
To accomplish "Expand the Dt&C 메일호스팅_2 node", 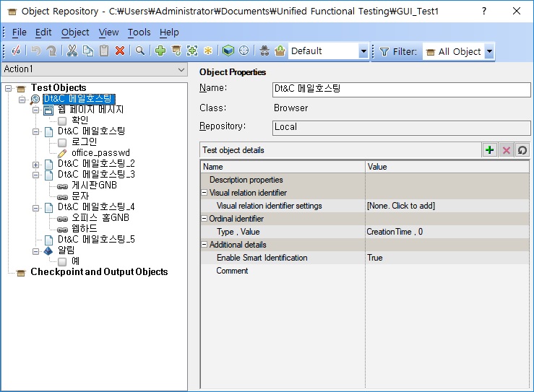I will pyautogui.click(x=35, y=165).
